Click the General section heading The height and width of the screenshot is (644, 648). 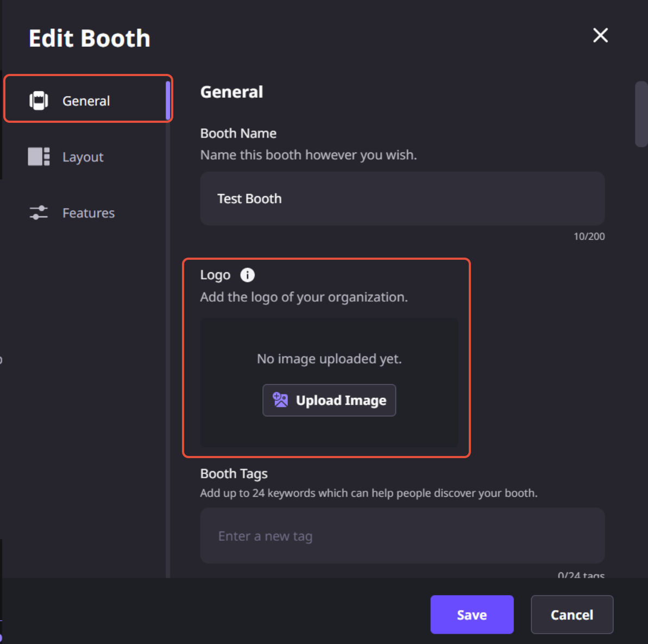click(232, 92)
